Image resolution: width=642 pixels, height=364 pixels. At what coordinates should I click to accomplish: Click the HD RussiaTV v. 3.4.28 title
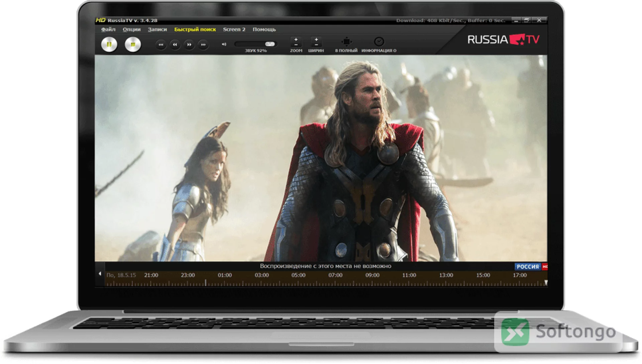click(x=126, y=20)
